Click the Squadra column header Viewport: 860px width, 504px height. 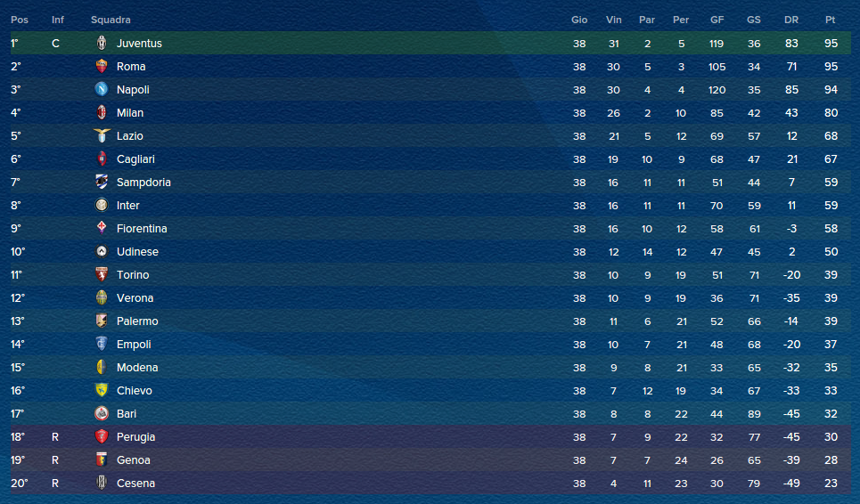(111, 20)
